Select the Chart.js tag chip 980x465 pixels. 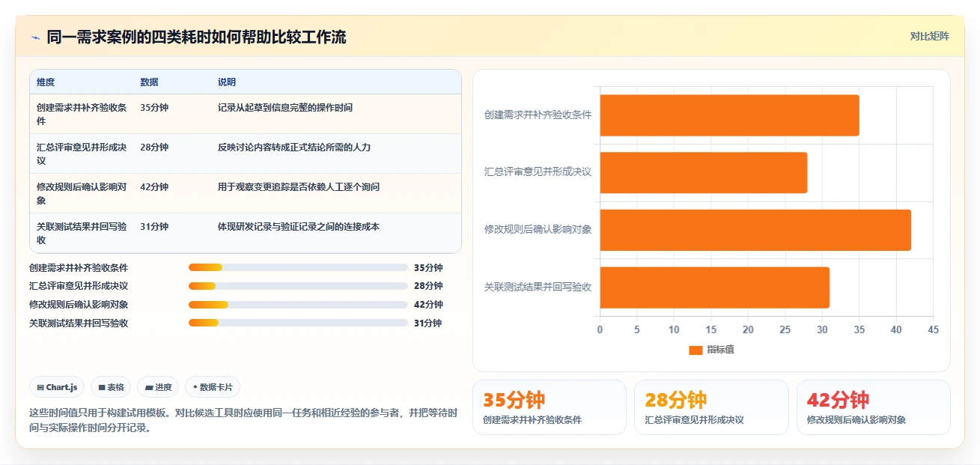coord(58,387)
